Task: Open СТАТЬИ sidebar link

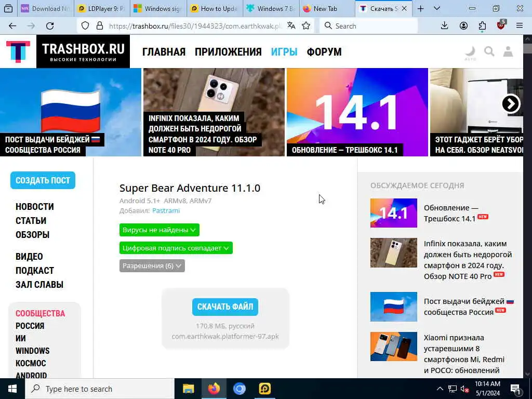Action: 31,220
